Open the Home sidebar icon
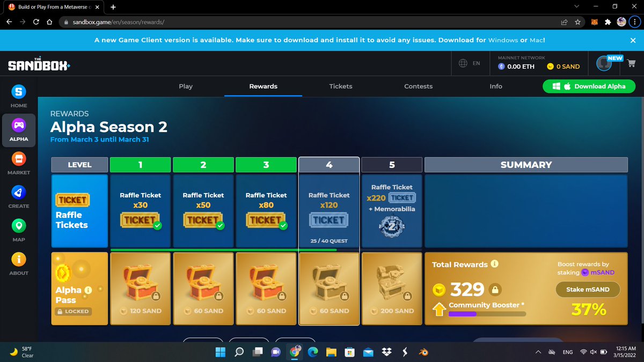The width and height of the screenshot is (644, 362). (19, 92)
